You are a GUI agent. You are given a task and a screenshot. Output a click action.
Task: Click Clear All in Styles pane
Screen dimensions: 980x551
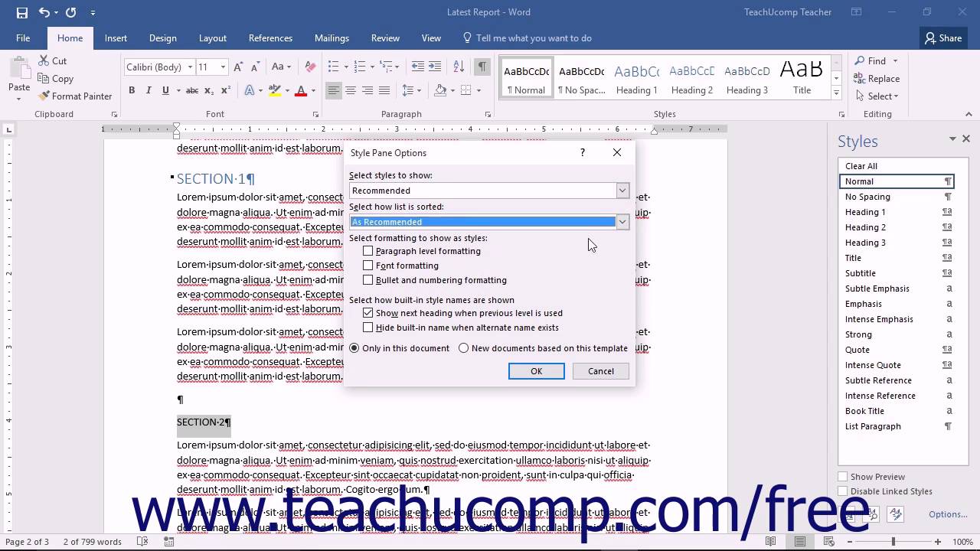(861, 166)
